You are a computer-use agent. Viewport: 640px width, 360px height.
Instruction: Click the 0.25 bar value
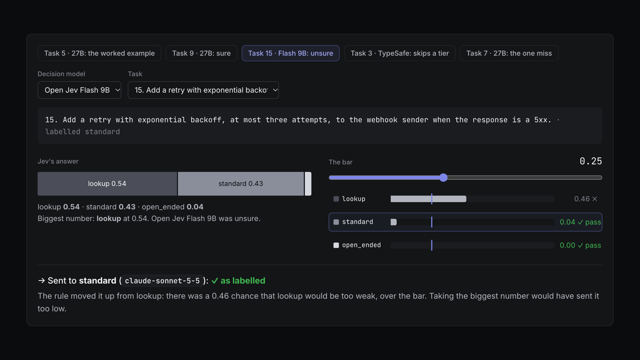[591, 161]
